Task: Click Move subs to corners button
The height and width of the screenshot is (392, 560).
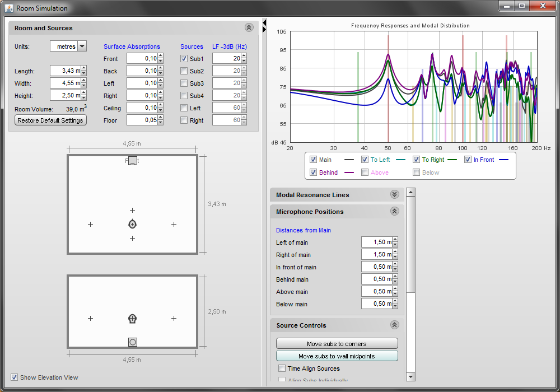Action: pos(337,343)
